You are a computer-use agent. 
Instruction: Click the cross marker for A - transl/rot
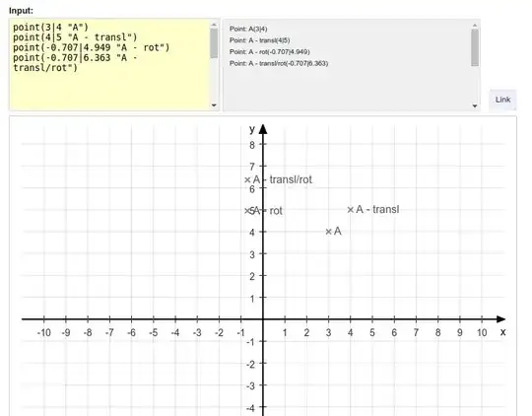coord(247,180)
